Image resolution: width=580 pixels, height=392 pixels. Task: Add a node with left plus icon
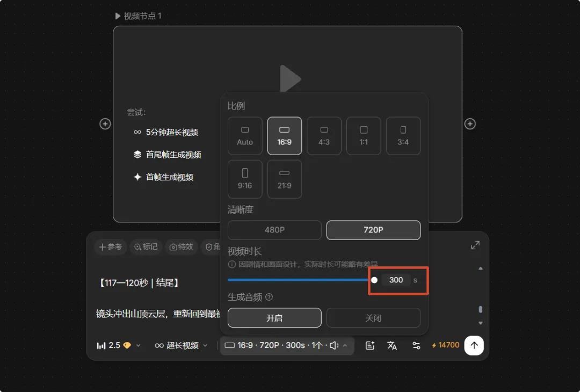click(x=105, y=124)
